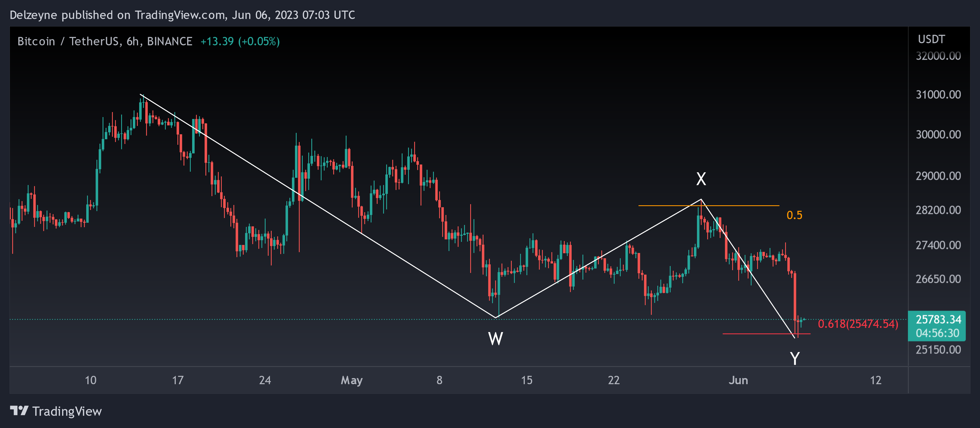Click the TradingView logo icon

[19, 411]
